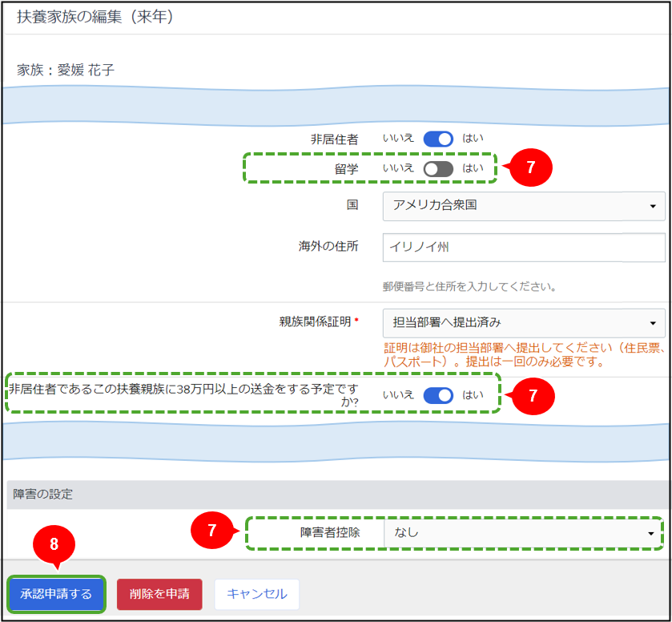Click the 非居住者であるこの扶養親族に38万円以上 question text
Viewport: 672px width, 622px height.
tap(184, 395)
